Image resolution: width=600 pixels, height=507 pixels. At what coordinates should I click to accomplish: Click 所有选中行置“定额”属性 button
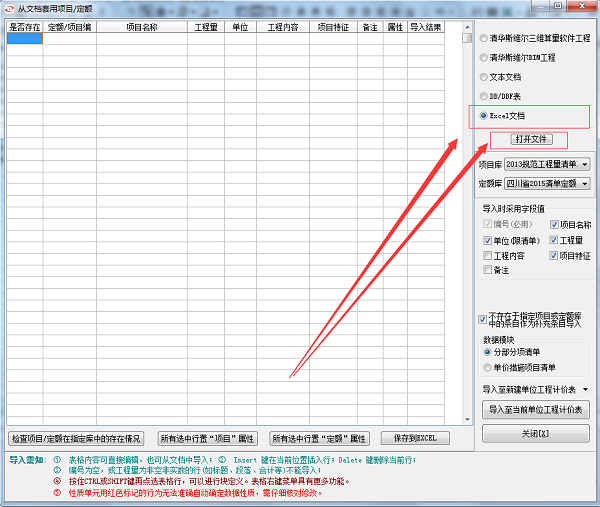[319, 439]
